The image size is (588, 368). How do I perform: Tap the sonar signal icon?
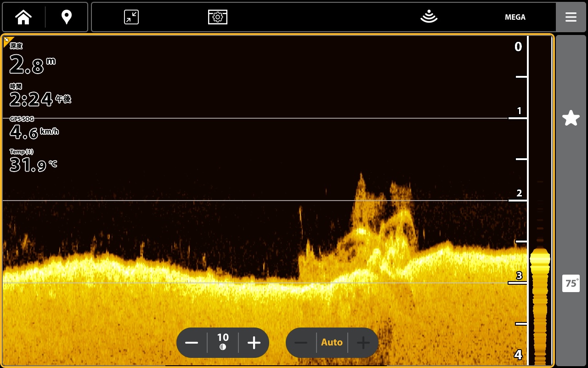point(429,17)
